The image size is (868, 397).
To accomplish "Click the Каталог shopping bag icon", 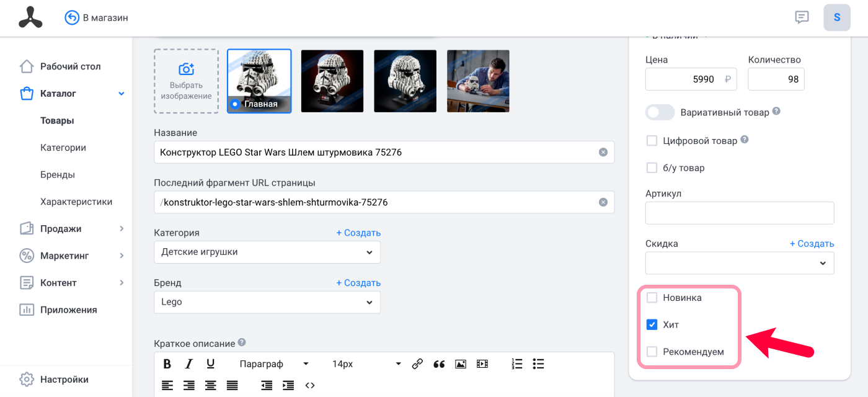I will [x=26, y=94].
